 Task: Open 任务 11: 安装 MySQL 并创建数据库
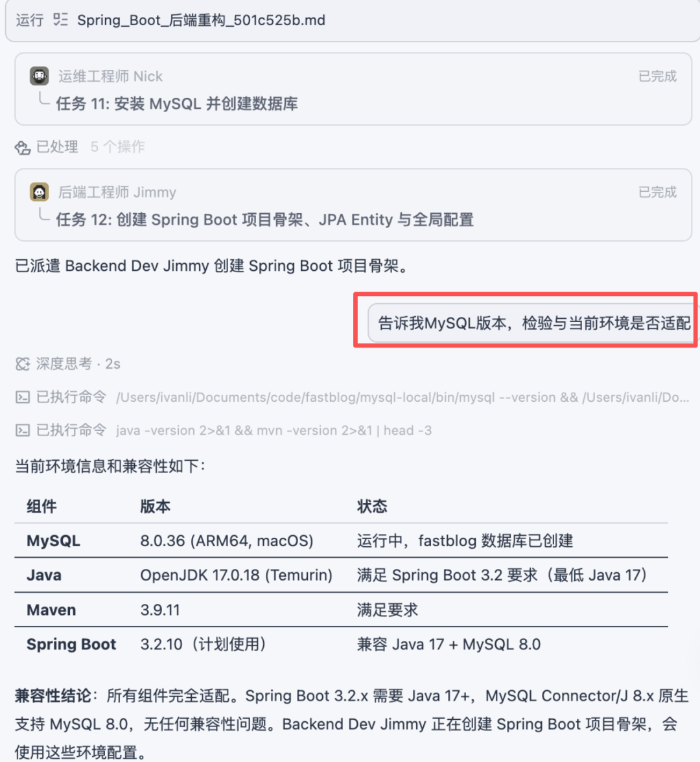pyautogui.click(x=177, y=104)
